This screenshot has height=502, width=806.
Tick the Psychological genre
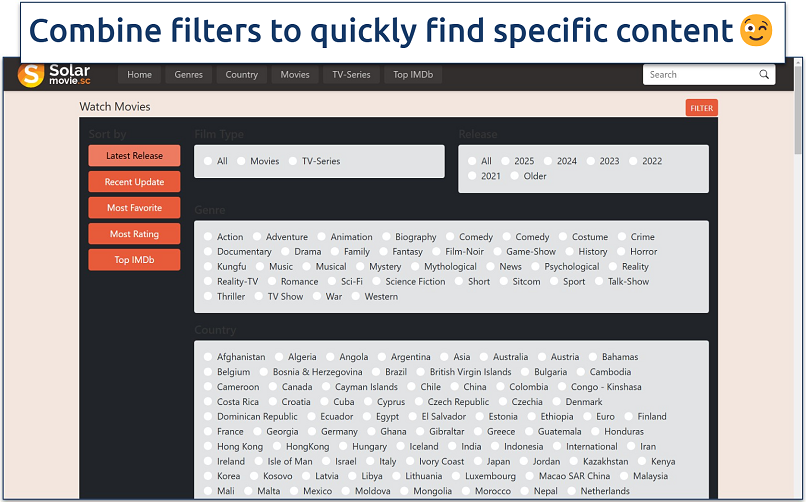coord(535,266)
